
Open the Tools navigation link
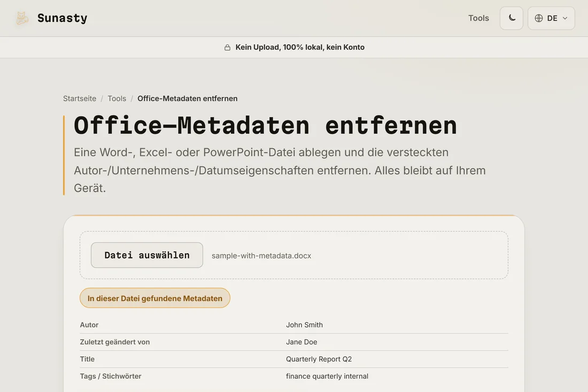coord(478,18)
